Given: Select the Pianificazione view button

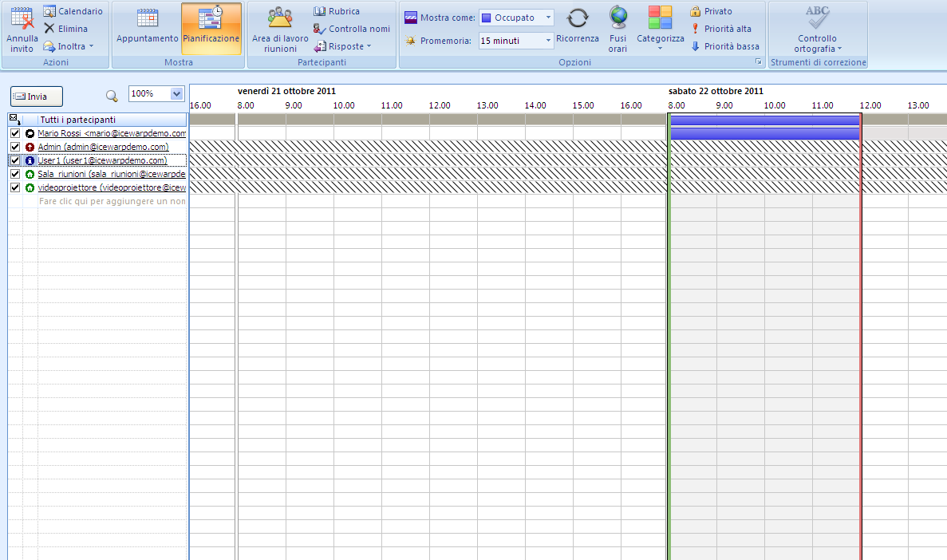Looking at the screenshot, I should pos(211,29).
